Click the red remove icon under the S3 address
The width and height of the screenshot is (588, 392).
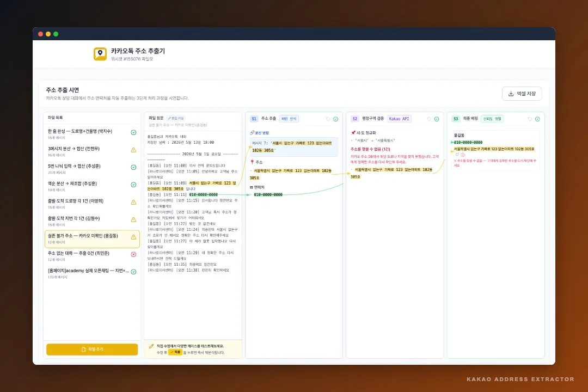click(x=463, y=155)
